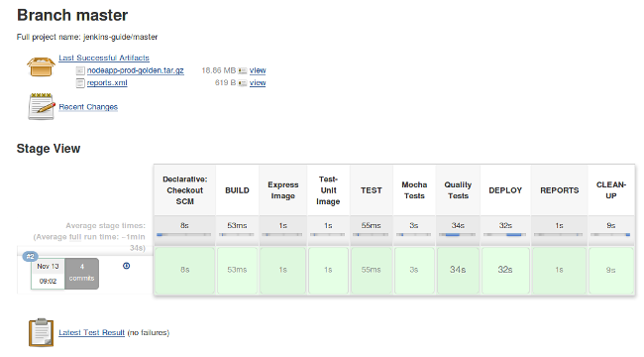The height and width of the screenshot is (357, 644).
Task: Click the fingerprint icon next to 18.86 MB
Action: click(243, 70)
